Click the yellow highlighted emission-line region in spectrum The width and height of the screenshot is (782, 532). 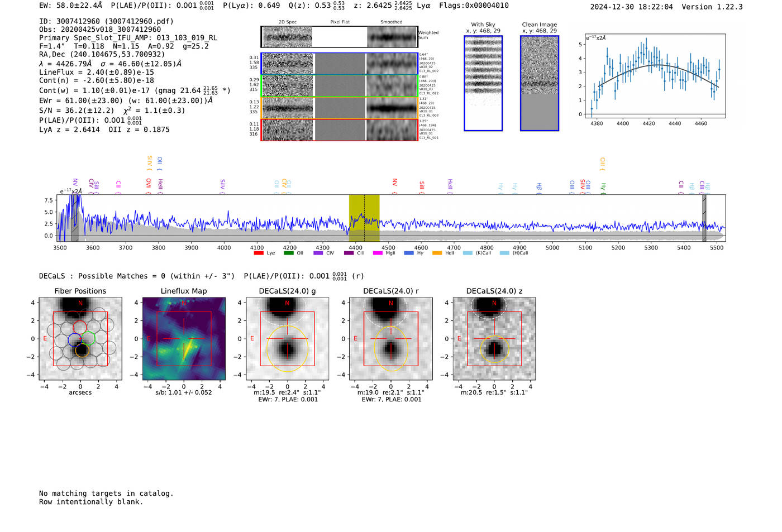tap(364, 218)
